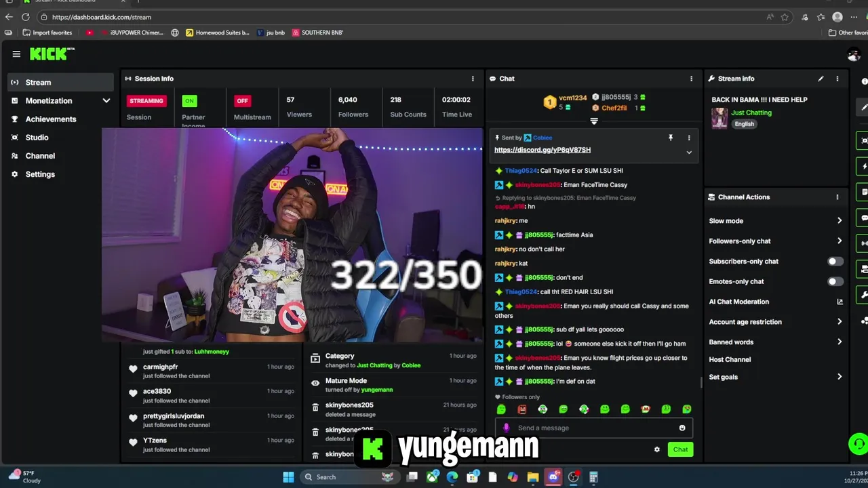Open Chat panel three-dot menu
The image size is (868, 488).
click(691, 79)
